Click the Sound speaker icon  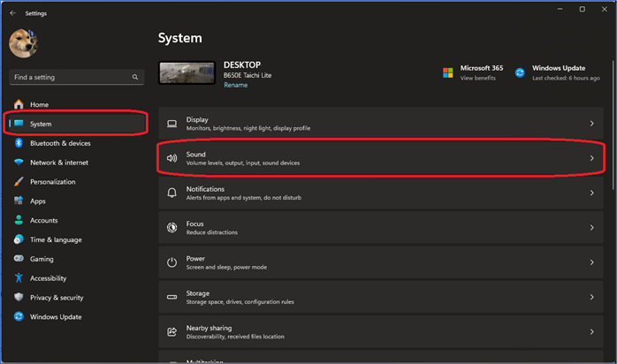point(171,158)
